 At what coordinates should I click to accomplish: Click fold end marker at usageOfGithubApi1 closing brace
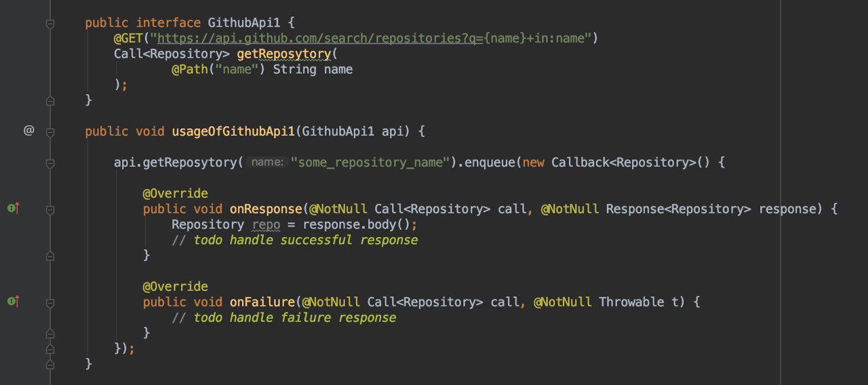pos(50,364)
